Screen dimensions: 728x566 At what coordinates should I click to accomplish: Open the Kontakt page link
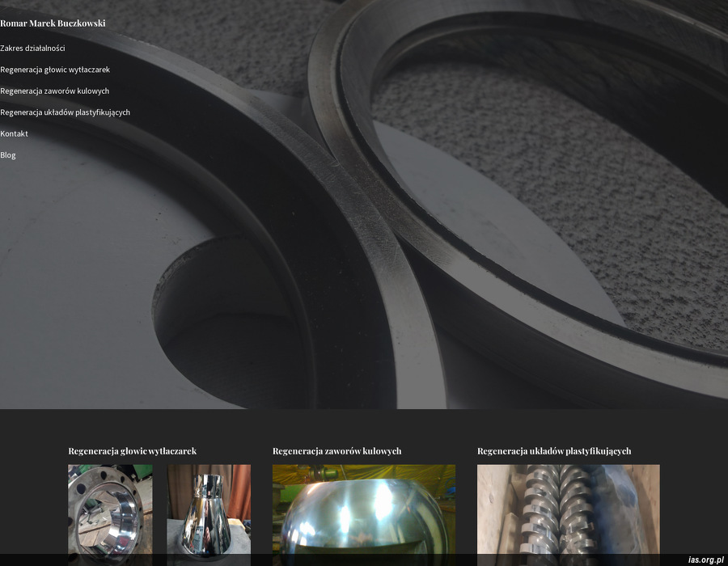pos(14,134)
